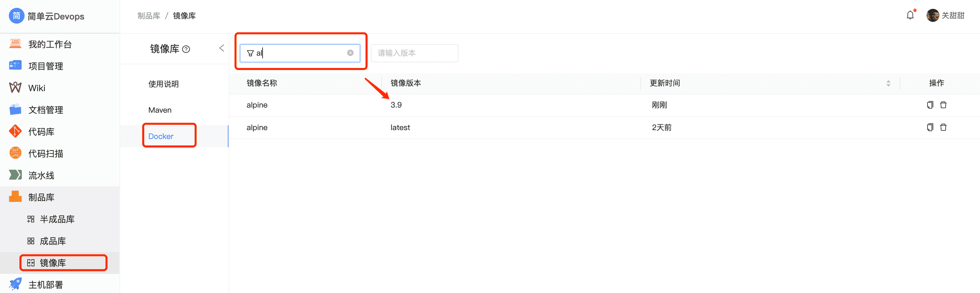980x293 pixels.
Task: Click the help icon beside 镜像库 title
Action: pos(186,49)
